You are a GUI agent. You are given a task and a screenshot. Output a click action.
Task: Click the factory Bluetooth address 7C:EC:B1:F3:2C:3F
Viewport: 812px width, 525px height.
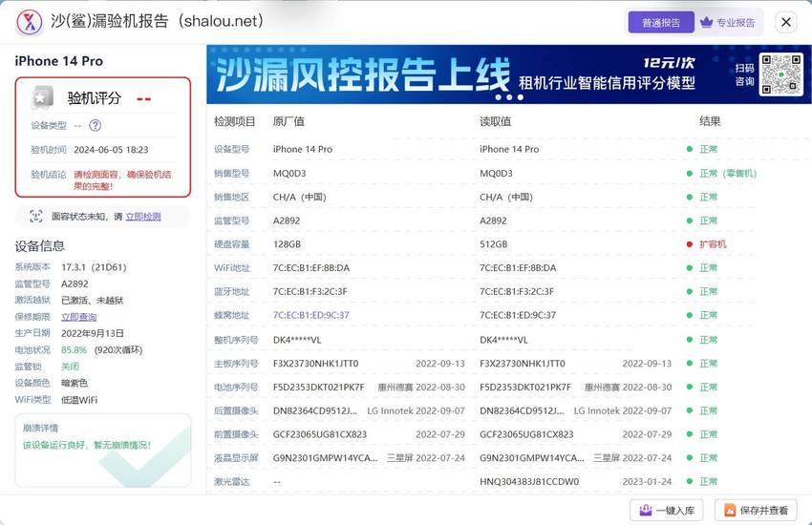click(310, 292)
